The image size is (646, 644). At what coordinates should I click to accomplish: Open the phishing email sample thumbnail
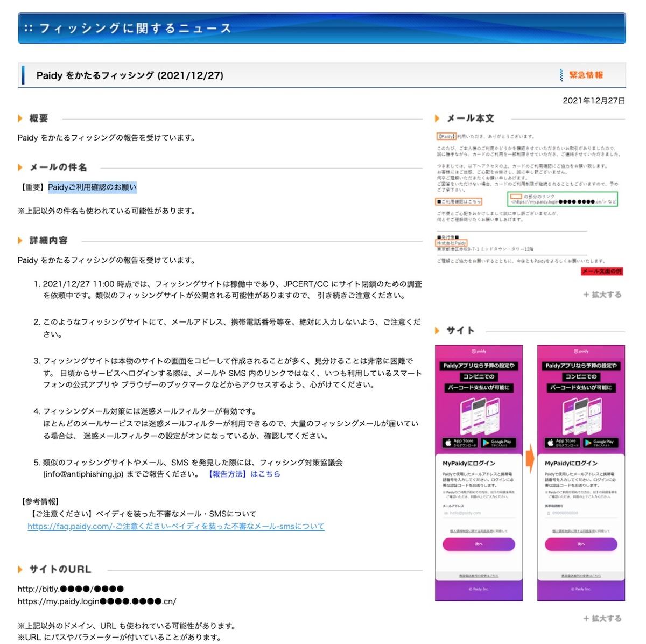tap(530, 203)
